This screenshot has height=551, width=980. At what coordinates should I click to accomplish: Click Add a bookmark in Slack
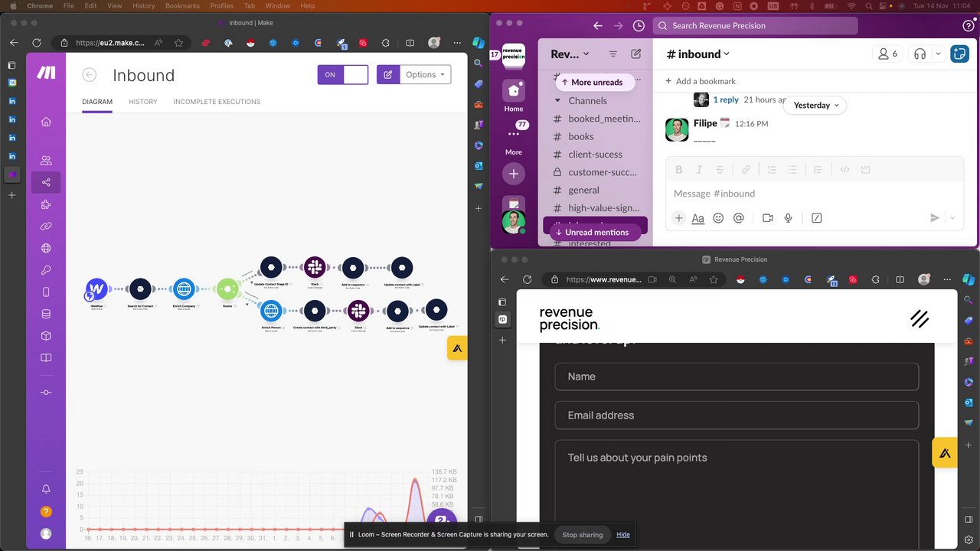(x=700, y=81)
